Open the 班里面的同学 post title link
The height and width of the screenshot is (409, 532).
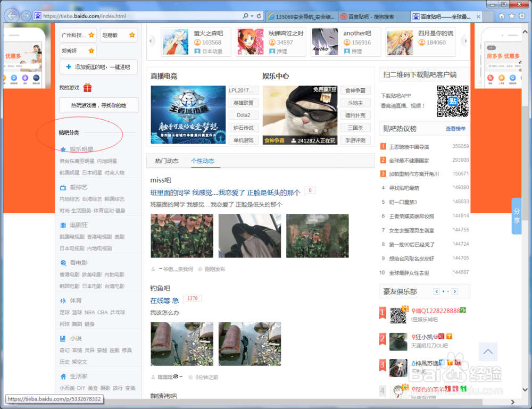225,193
